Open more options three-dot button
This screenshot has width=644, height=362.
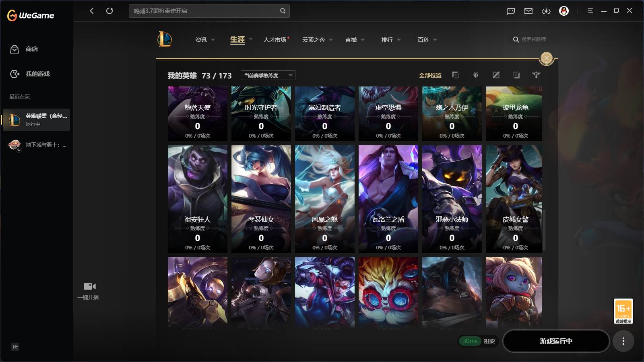623,341
